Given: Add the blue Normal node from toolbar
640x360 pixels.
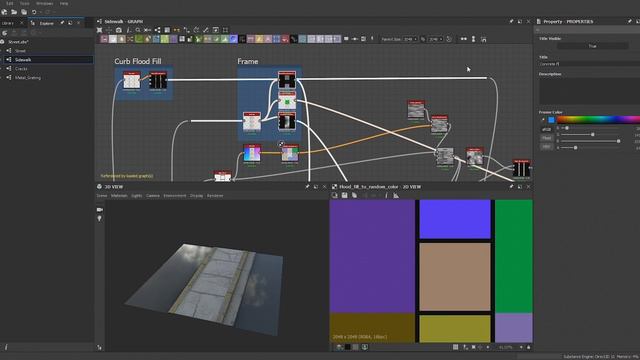Looking at the screenshot, I should [x=233, y=39].
